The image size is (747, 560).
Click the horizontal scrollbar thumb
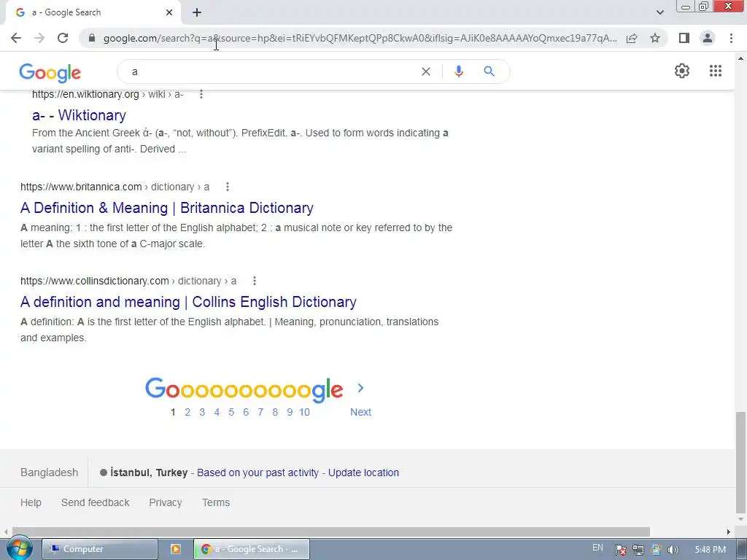pyautogui.click(x=331, y=532)
